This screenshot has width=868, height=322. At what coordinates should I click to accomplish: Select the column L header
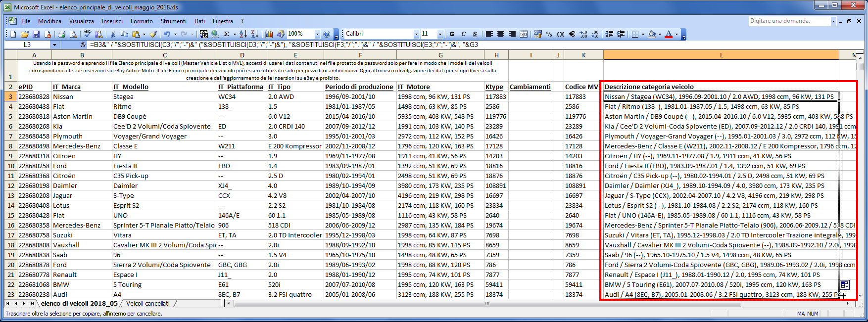(721, 55)
